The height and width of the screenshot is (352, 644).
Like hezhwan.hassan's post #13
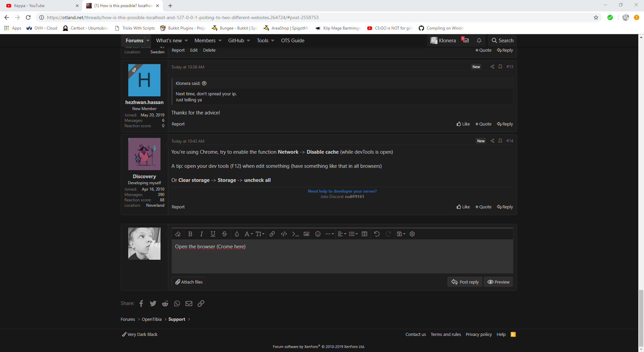point(463,124)
